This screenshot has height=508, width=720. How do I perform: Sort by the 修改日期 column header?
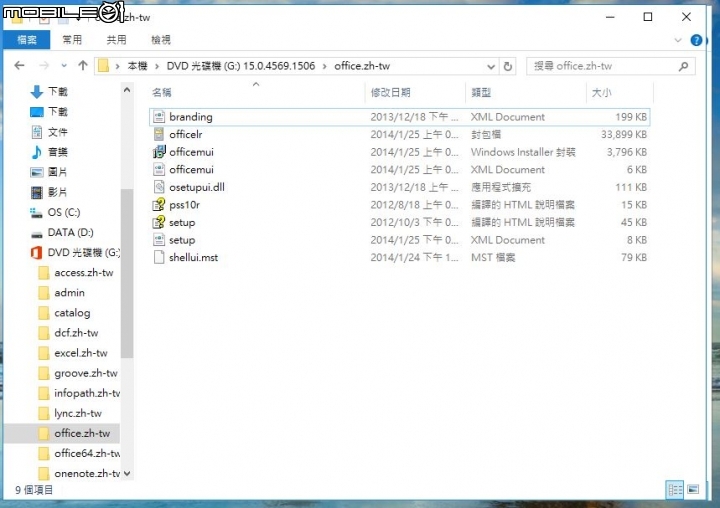coord(390,93)
